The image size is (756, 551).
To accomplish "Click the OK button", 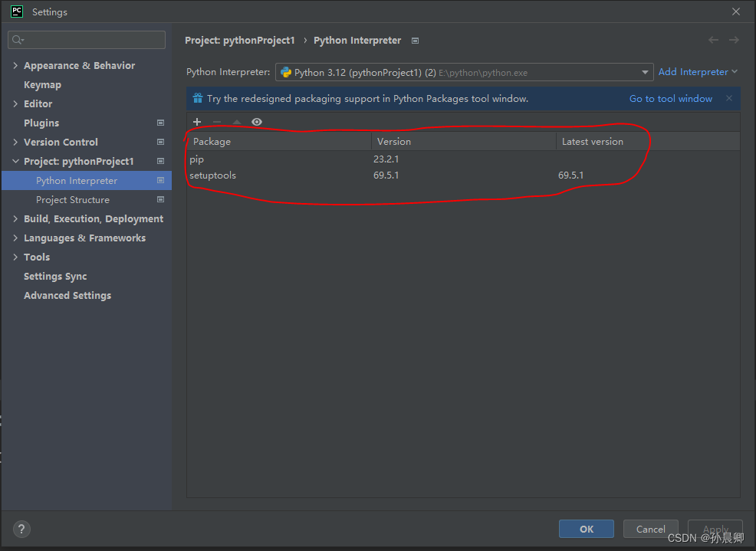I will click(587, 529).
